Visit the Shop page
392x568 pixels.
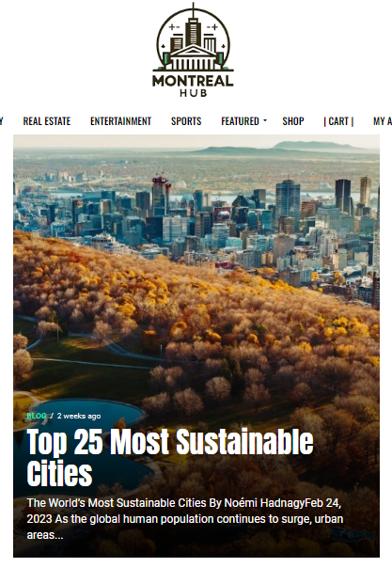(x=292, y=121)
